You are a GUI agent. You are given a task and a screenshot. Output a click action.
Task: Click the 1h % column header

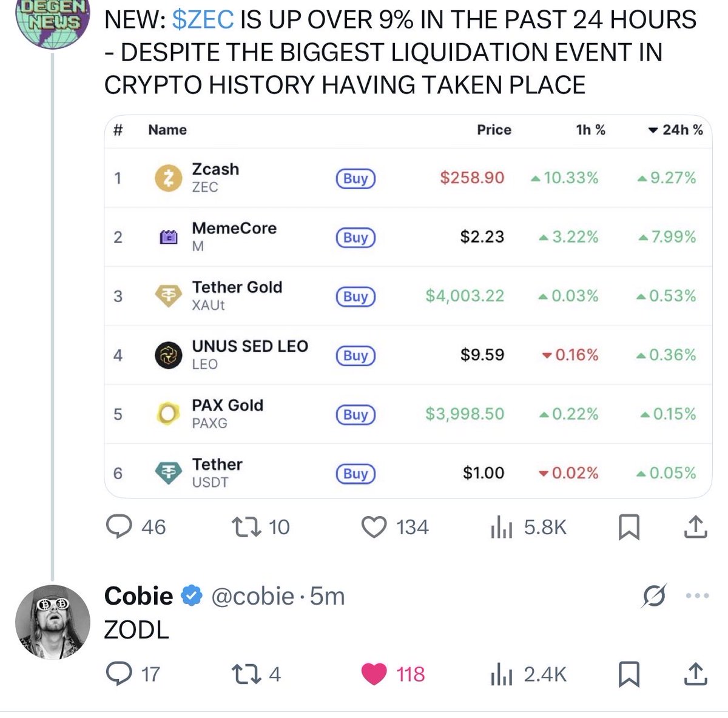coord(590,130)
